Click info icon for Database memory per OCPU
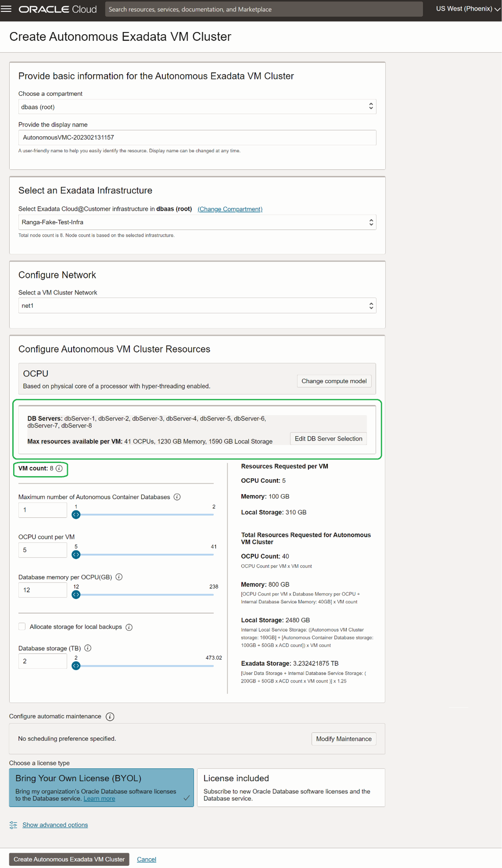The height and width of the screenshot is (868, 502). pos(119,577)
